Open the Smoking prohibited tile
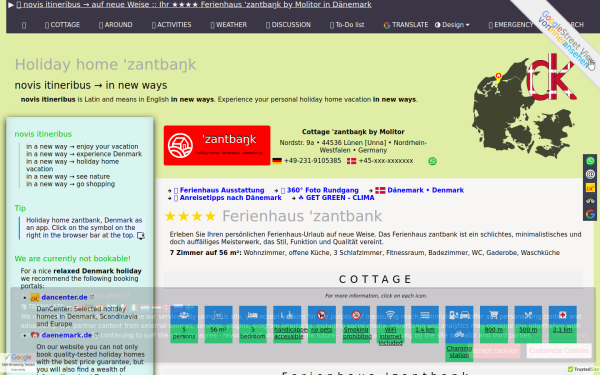 coord(356,324)
